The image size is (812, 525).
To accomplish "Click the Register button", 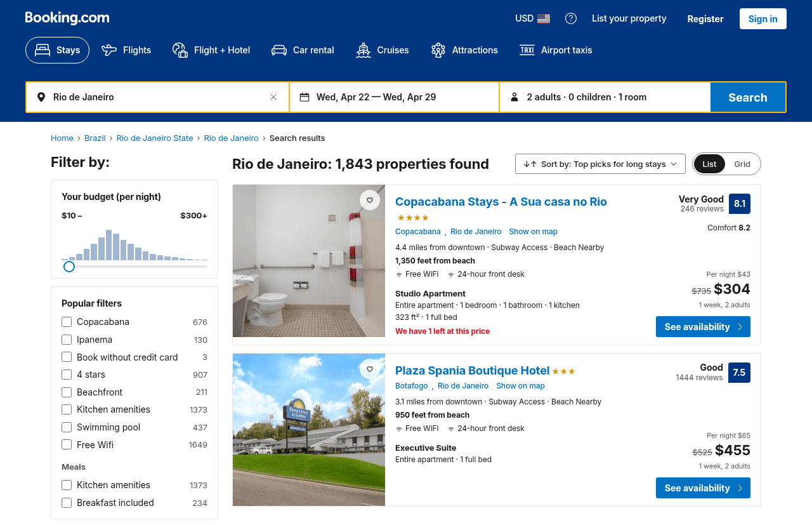I will point(705,18).
